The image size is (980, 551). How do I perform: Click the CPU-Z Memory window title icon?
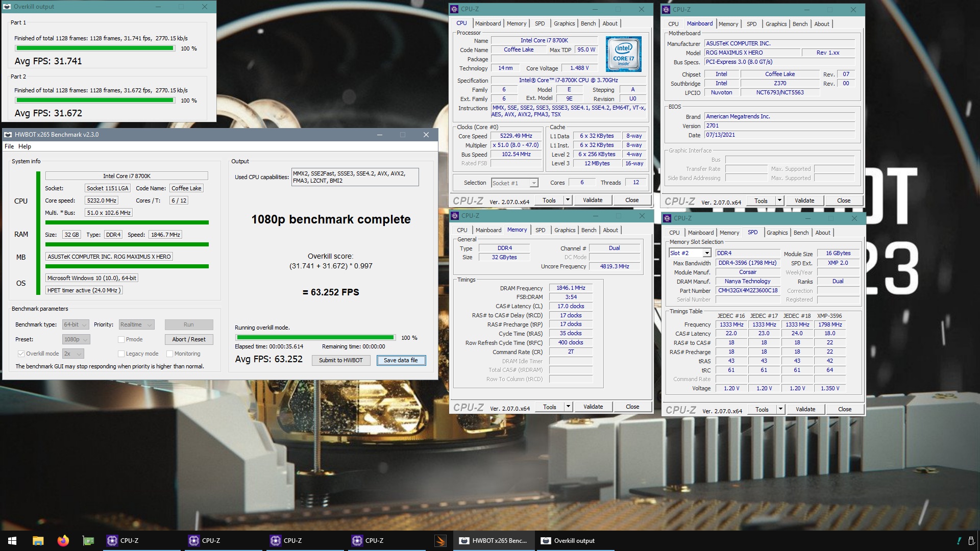tap(455, 216)
